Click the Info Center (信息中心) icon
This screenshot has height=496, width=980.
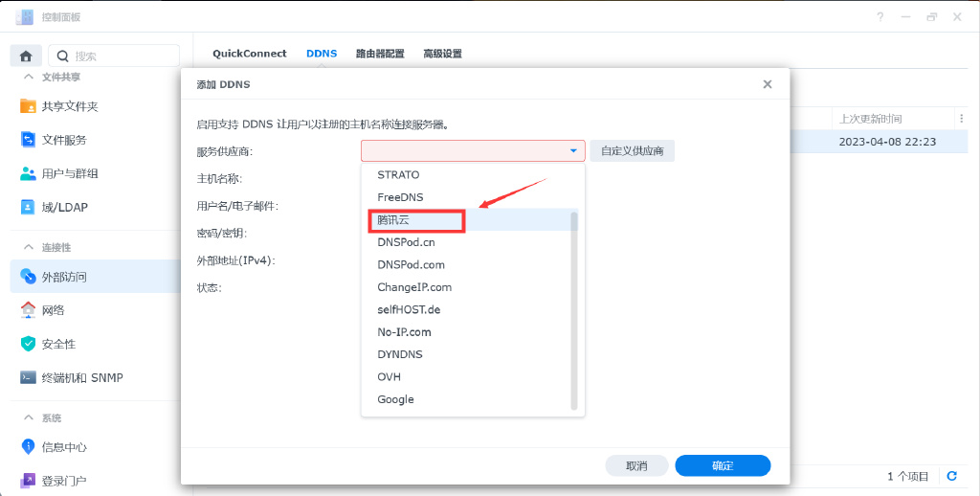[28, 446]
